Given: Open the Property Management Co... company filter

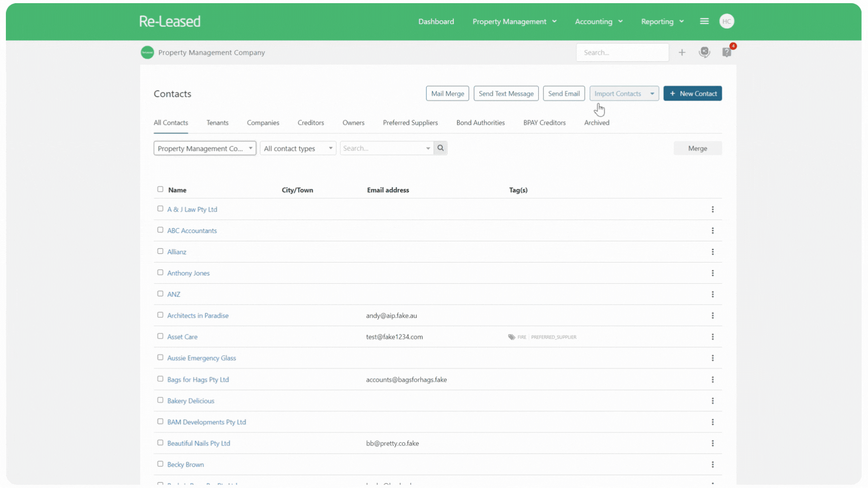Looking at the screenshot, I should point(205,148).
